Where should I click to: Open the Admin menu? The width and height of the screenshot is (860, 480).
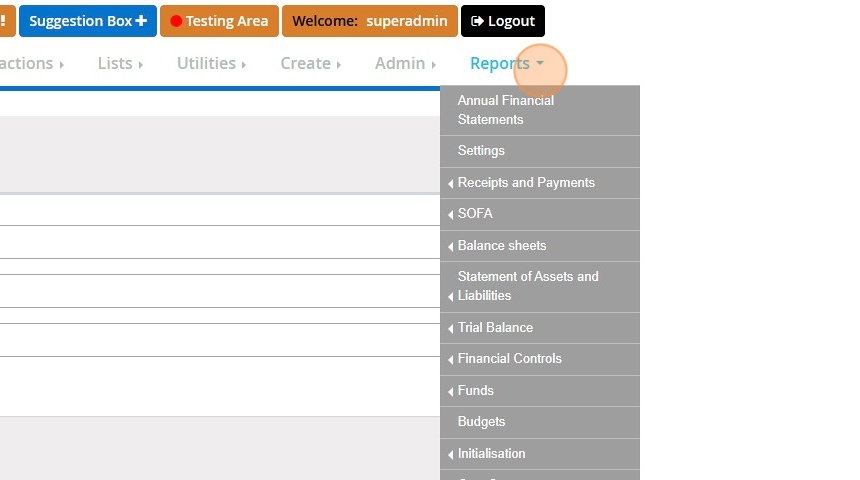tap(405, 64)
